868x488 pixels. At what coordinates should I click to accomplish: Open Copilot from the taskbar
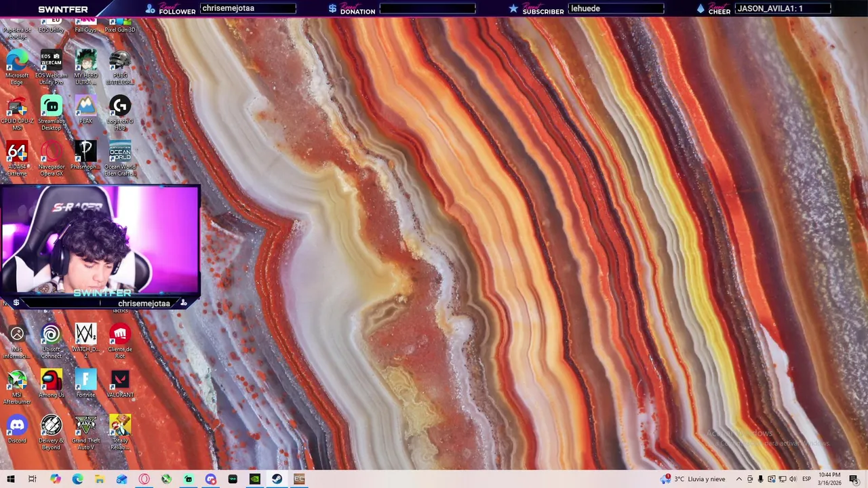click(55, 479)
